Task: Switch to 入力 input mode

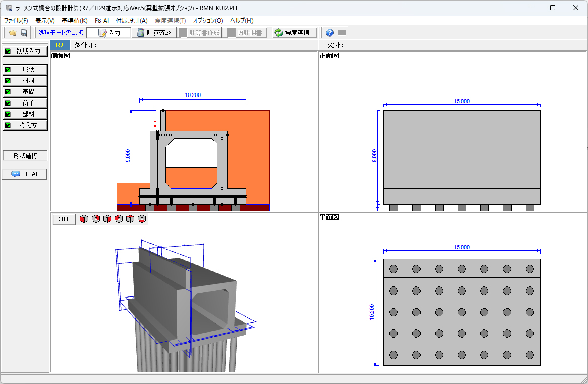Action: pos(109,33)
